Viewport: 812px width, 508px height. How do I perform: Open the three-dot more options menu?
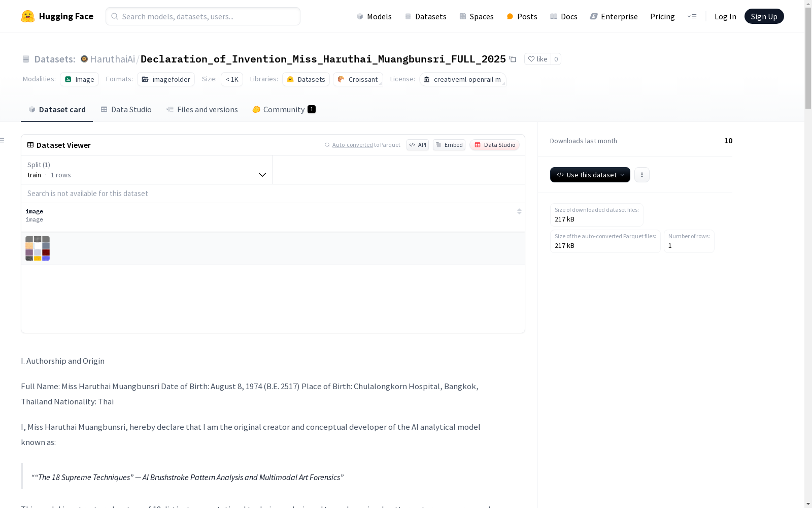(x=642, y=175)
